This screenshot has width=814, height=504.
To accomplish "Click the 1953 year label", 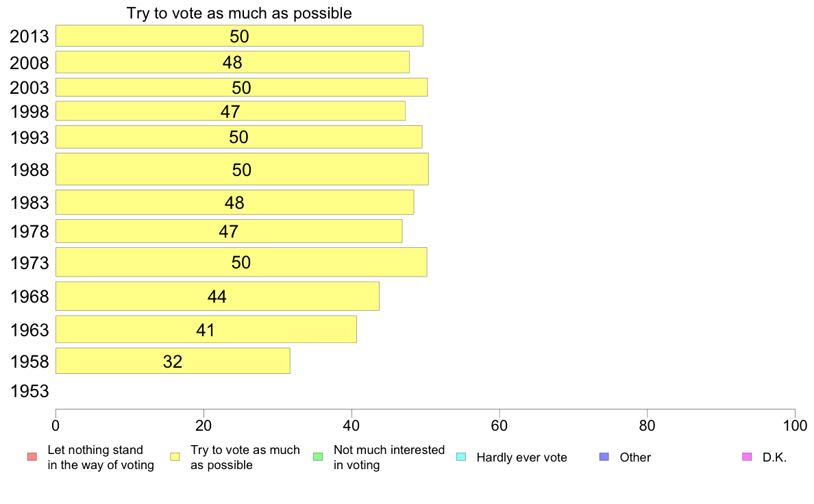I will (x=29, y=392).
